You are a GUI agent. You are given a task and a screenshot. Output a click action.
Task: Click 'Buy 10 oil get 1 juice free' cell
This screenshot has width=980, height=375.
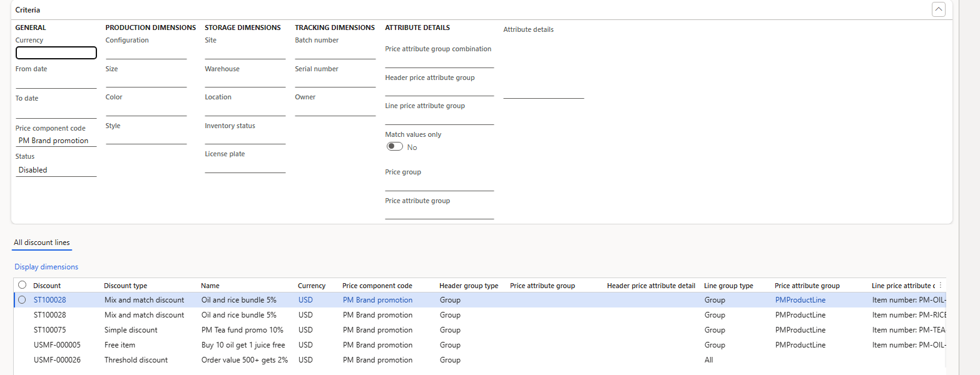(243, 345)
